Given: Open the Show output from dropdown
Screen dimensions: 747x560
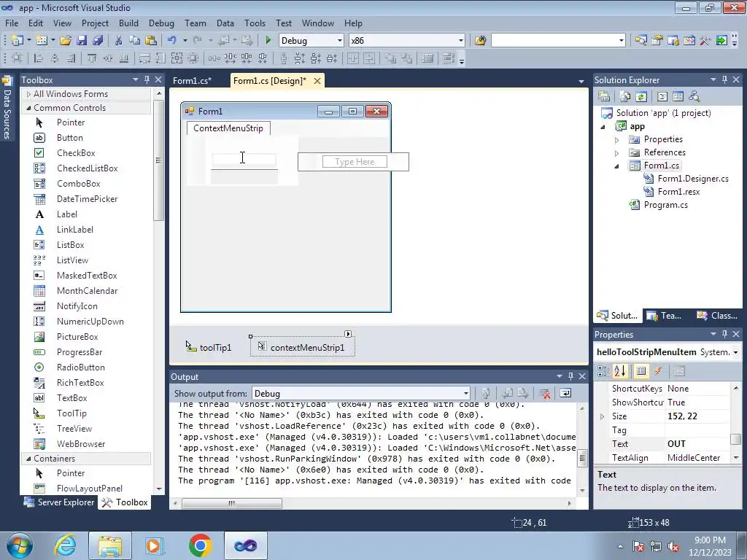Looking at the screenshot, I should tap(465, 393).
